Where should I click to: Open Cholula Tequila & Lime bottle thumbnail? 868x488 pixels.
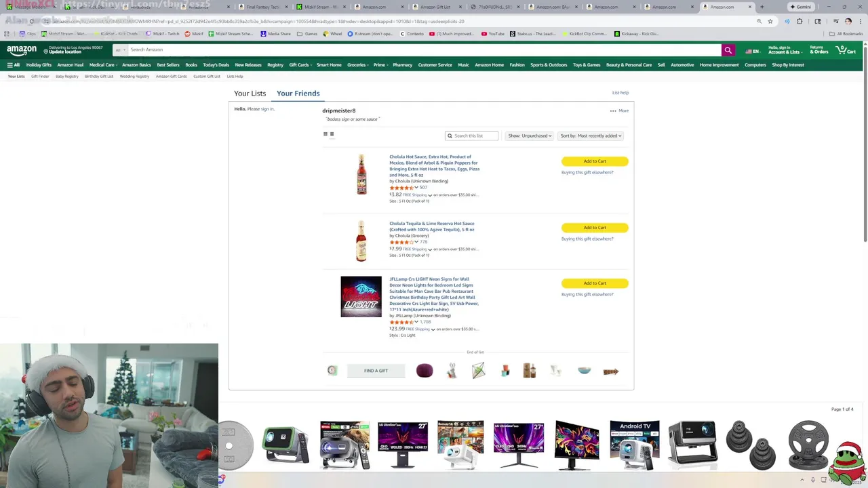click(361, 241)
